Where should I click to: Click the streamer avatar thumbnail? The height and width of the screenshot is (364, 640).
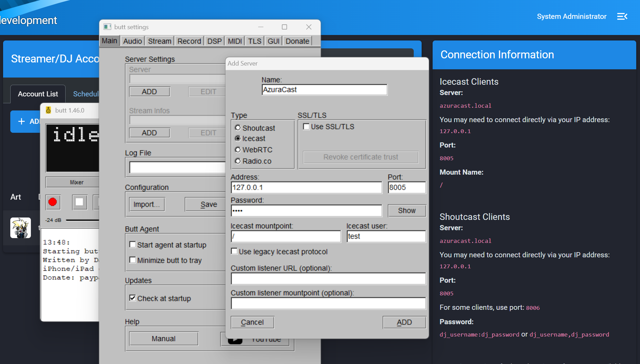[21, 228]
